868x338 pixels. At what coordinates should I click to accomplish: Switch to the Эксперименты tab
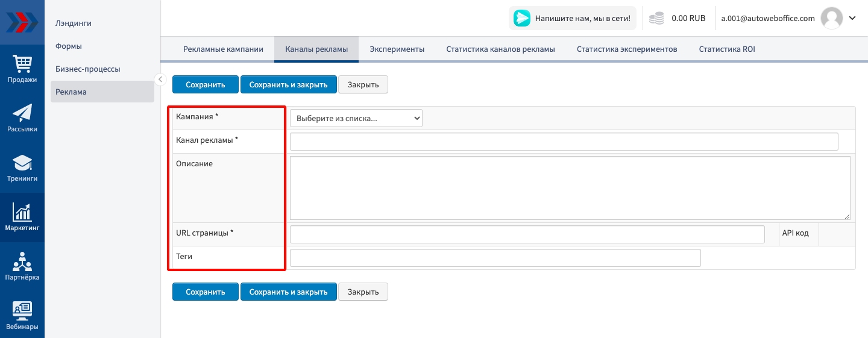[397, 49]
